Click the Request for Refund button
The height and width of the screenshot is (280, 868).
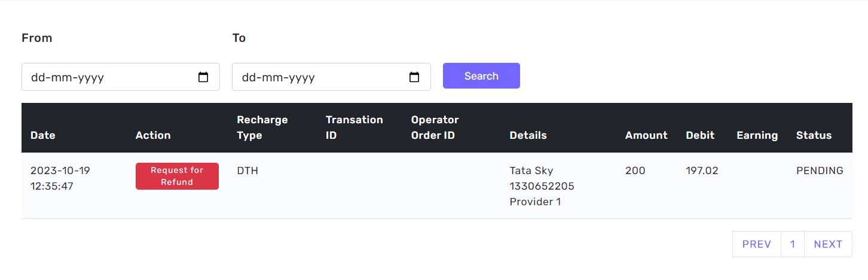coord(177,176)
